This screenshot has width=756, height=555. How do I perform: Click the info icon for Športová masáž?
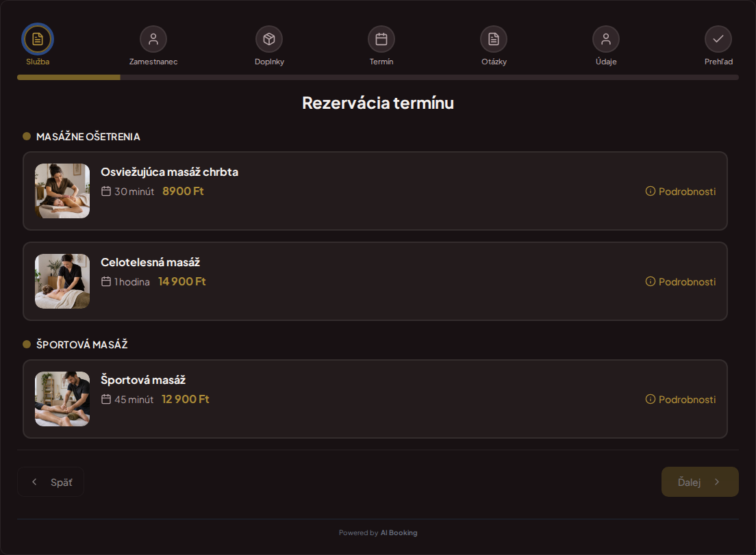[x=651, y=400]
